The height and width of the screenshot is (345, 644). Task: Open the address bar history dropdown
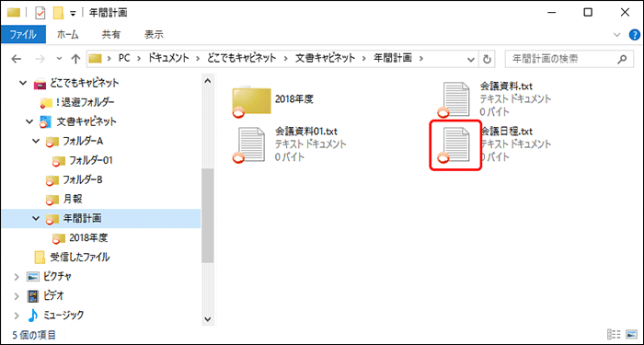click(x=471, y=59)
